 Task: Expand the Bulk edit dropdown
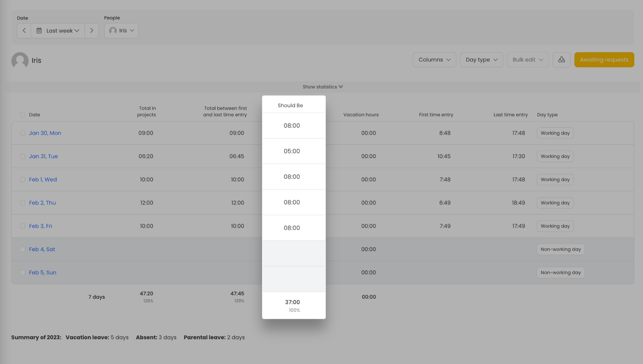tap(528, 60)
